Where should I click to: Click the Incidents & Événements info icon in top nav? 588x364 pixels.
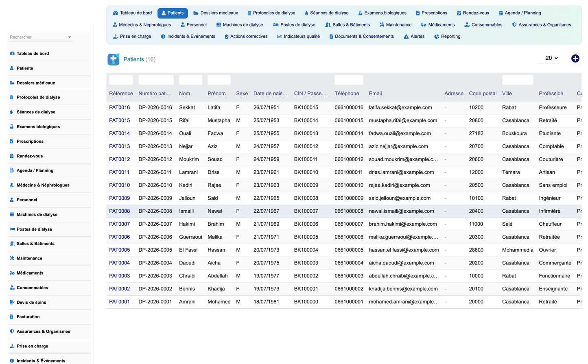[163, 37]
